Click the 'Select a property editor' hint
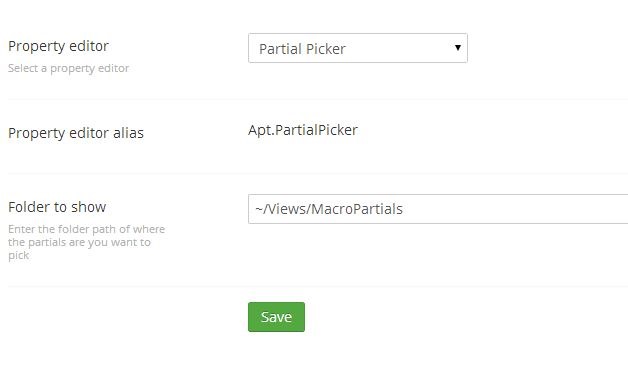628x379 pixels. point(68,69)
